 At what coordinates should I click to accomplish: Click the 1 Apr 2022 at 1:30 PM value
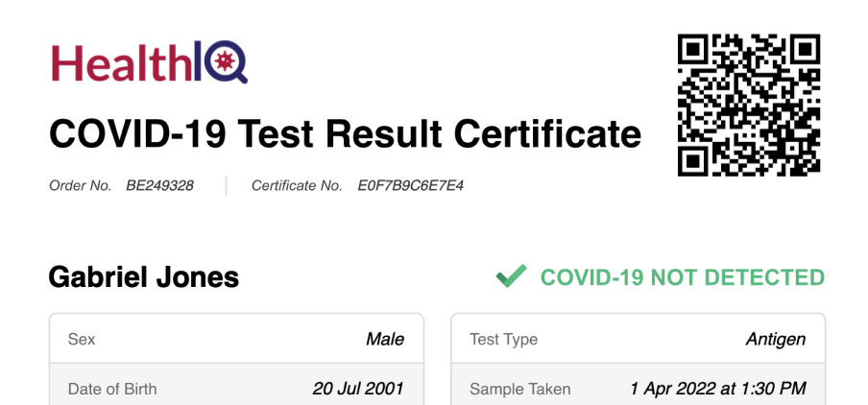pyautogui.click(x=718, y=389)
